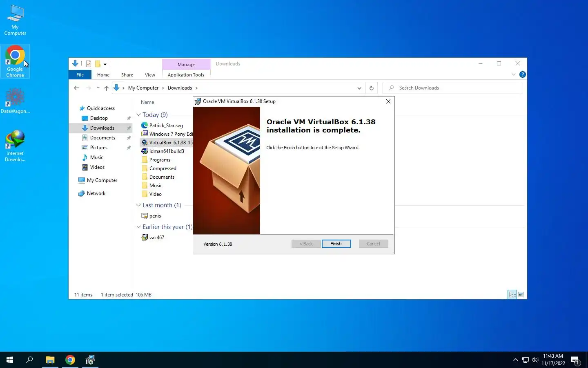Open the volume tray icon
The height and width of the screenshot is (368, 588).
click(535, 360)
